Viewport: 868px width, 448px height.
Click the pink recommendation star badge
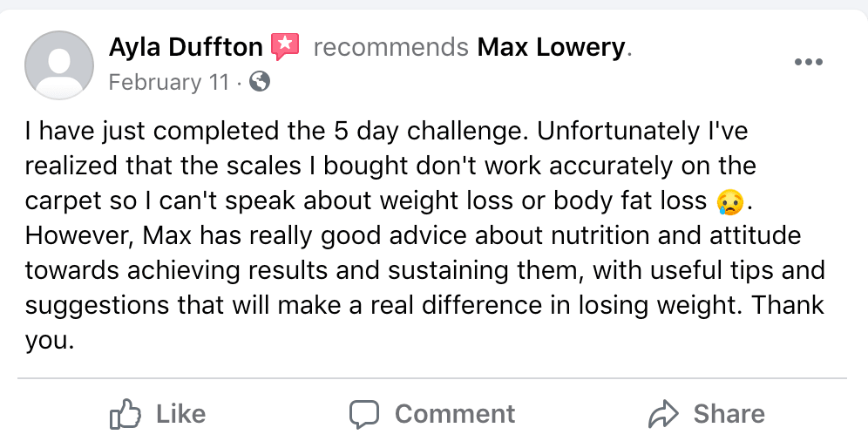click(284, 47)
